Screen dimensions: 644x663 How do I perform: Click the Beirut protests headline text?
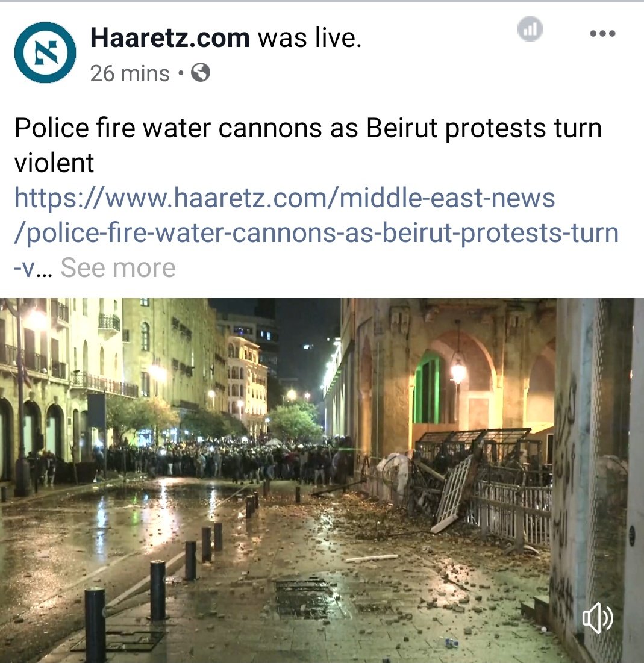pos(308,145)
